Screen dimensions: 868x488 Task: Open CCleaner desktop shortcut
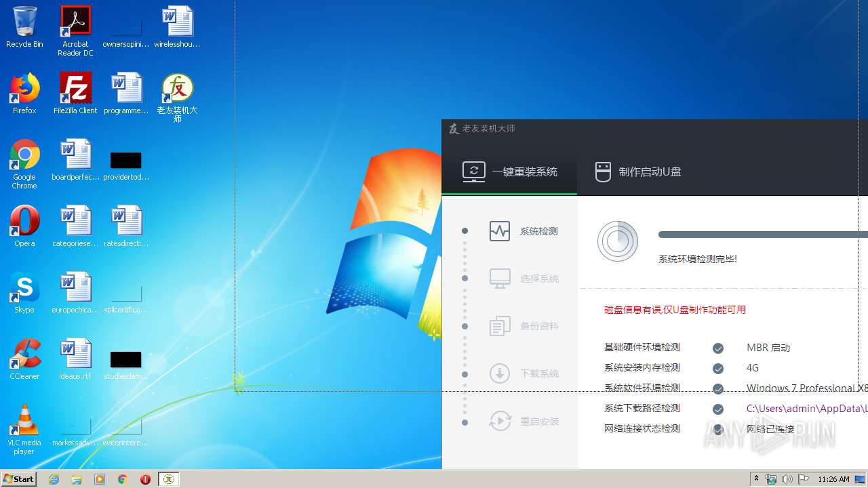24,359
